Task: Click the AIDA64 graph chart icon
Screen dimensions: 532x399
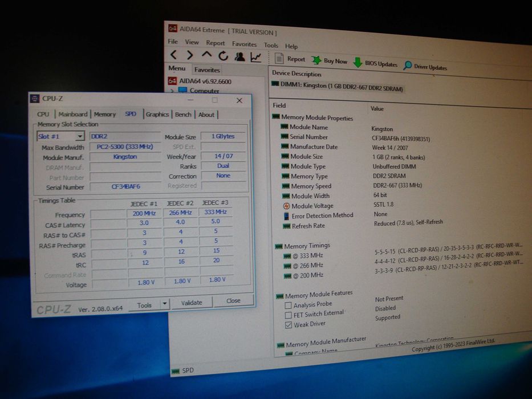Action: (256, 57)
